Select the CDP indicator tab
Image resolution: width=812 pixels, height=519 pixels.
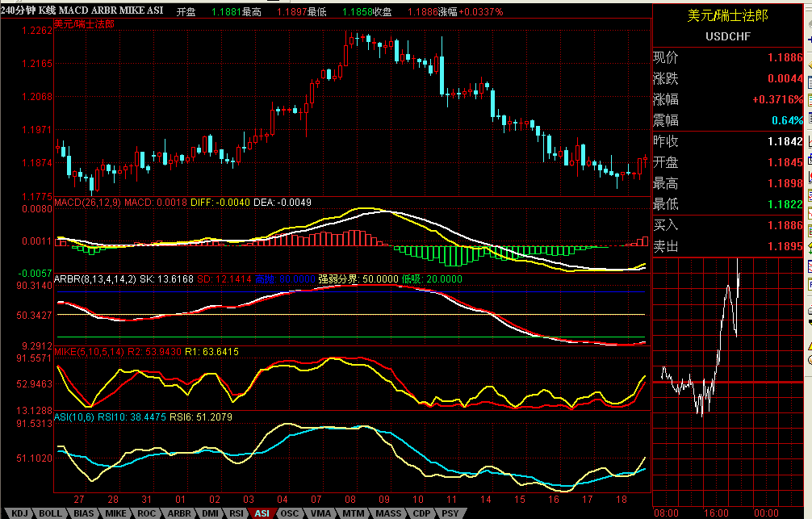coord(421,513)
